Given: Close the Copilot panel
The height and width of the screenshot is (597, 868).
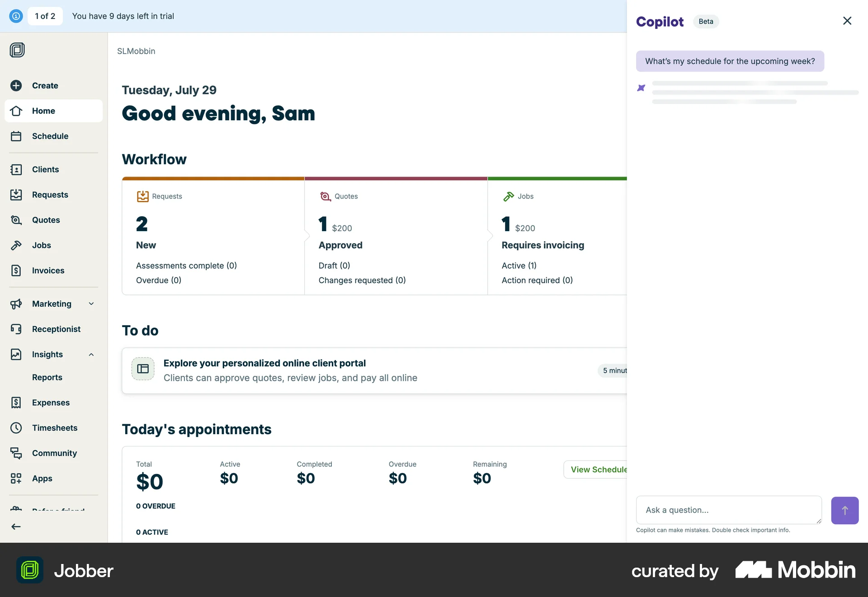Looking at the screenshot, I should 847,21.
